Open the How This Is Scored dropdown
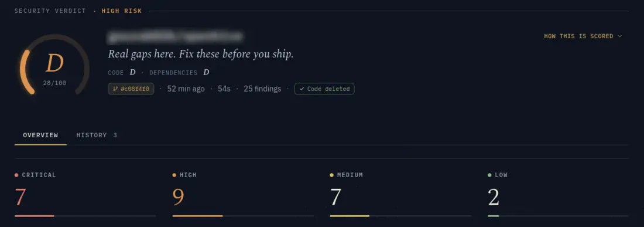Screen dimensions: 644x227 [x=583, y=36]
